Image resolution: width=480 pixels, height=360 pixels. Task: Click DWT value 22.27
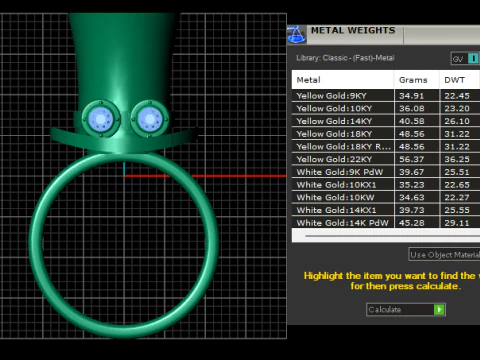[x=457, y=198]
